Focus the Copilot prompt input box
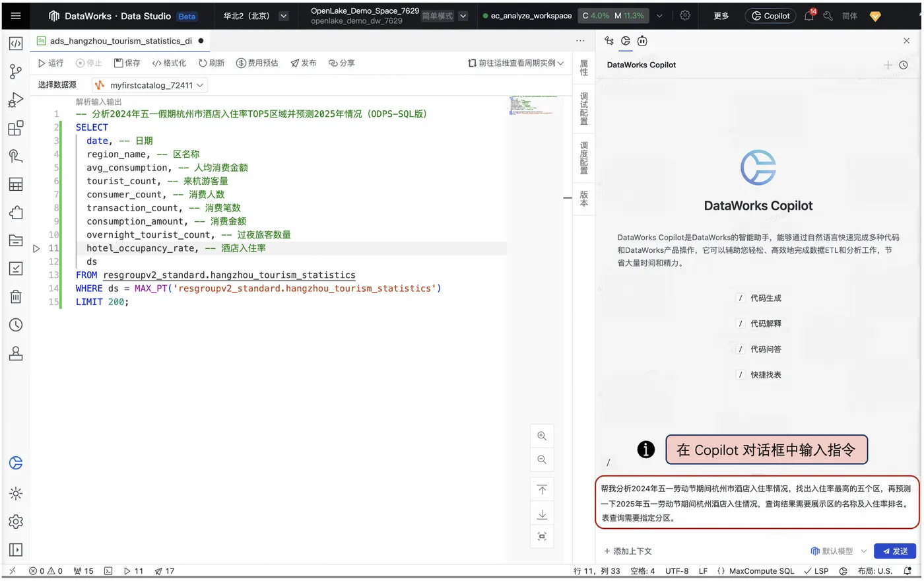Image resolution: width=924 pixels, height=581 pixels. 757,503
